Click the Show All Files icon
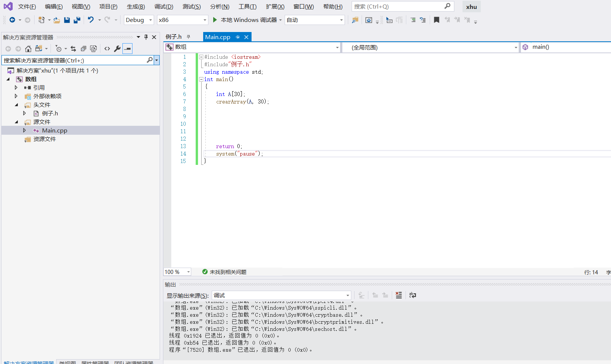 point(93,49)
